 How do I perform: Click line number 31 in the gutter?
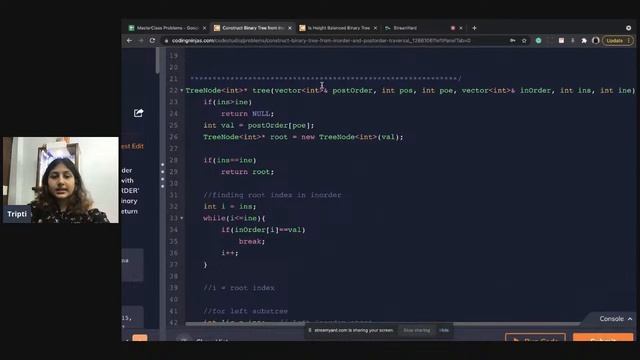coord(173,195)
